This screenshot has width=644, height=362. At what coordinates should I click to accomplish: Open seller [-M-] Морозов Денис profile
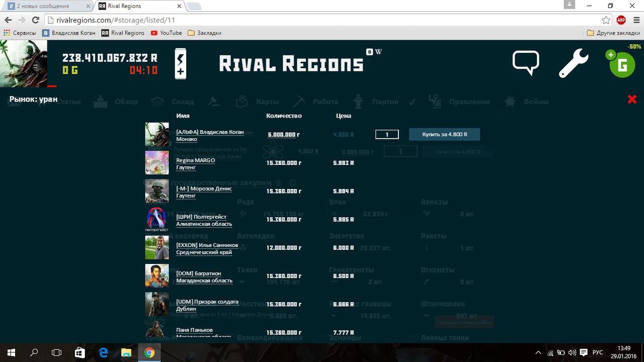(x=204, y=189)
